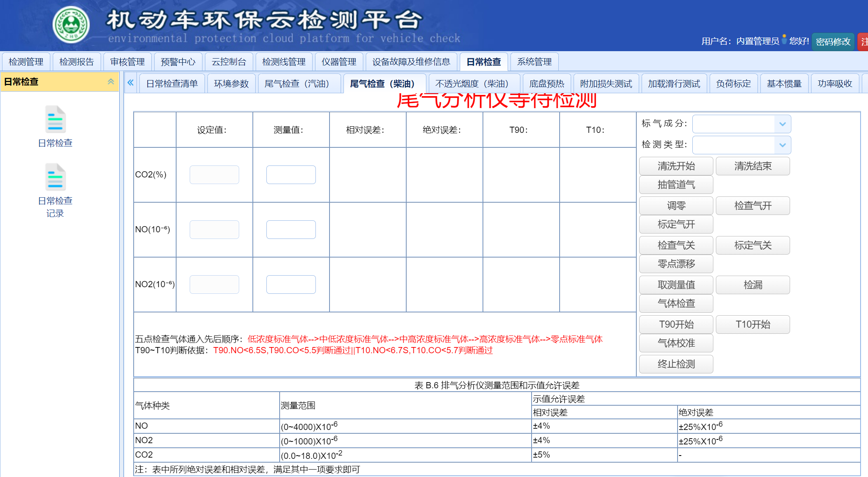
Task: Click the NO 设定值 input field
Action: click(x=214, y=230)
